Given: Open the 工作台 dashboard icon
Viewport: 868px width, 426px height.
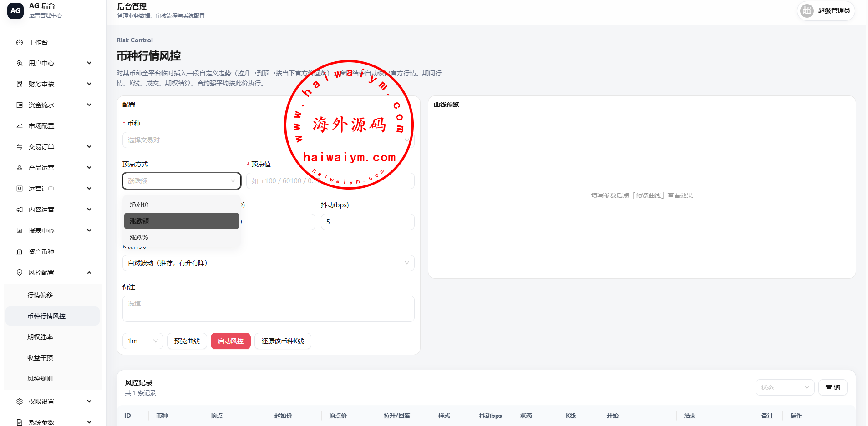Looking at the screenshot, I should click(x=20, y=42).
